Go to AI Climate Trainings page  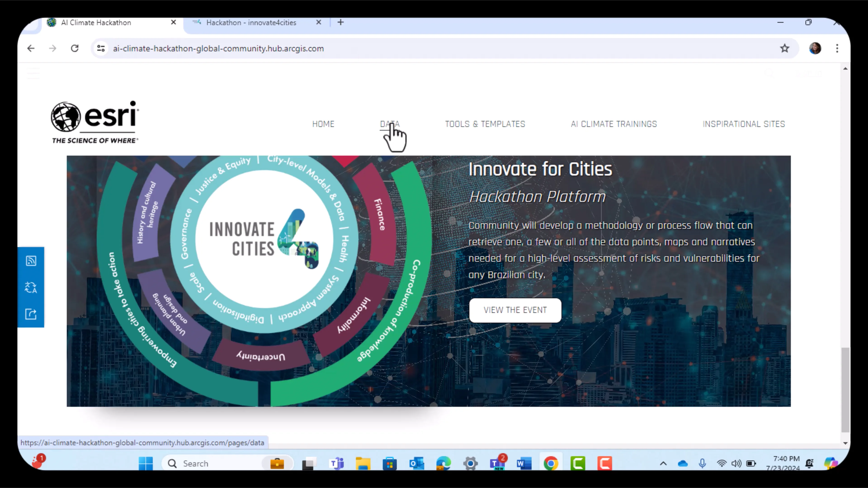click(614, 124)
